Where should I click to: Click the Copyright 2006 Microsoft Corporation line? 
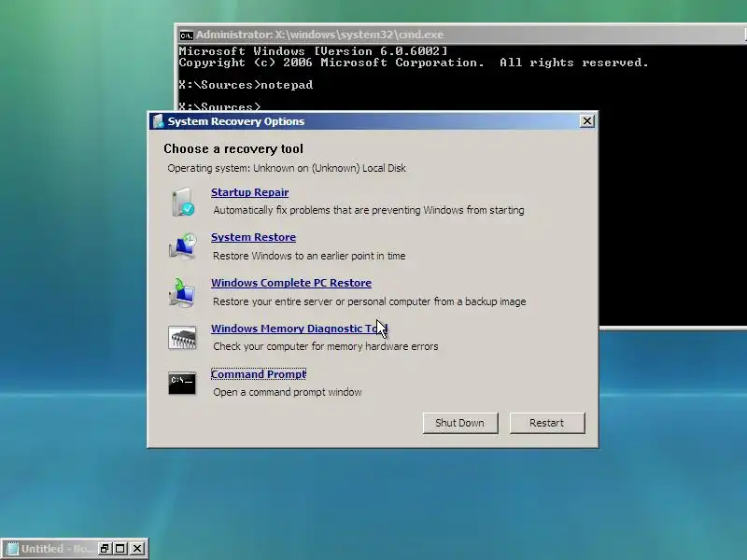tap(414, 63)
